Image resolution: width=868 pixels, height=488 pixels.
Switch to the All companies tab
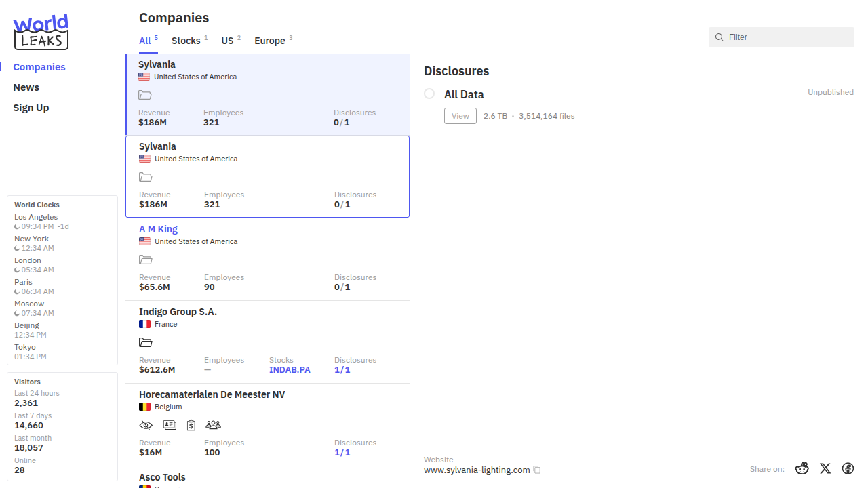point(148,41)
